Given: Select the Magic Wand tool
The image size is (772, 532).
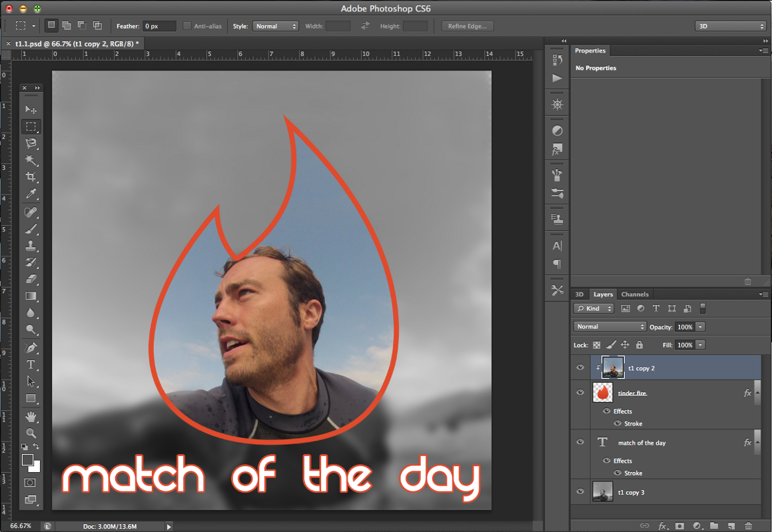Looking at the screenshot, I should pyautogui.click(x=31, y=160).
